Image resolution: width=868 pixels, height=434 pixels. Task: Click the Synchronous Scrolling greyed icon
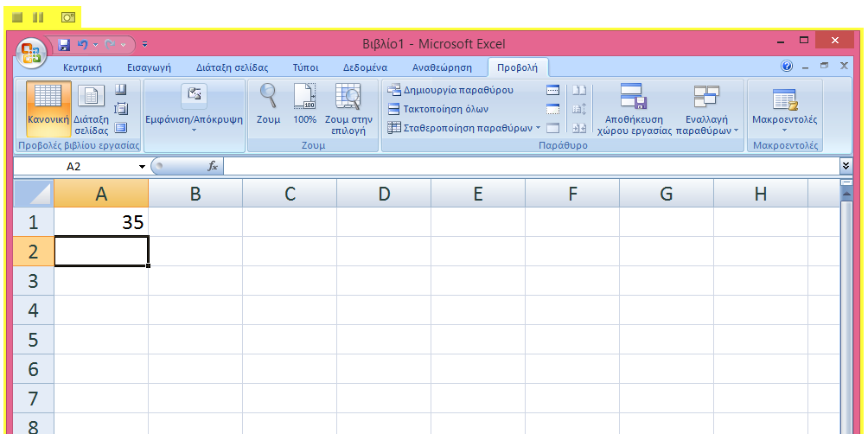[x=579, y=109]
